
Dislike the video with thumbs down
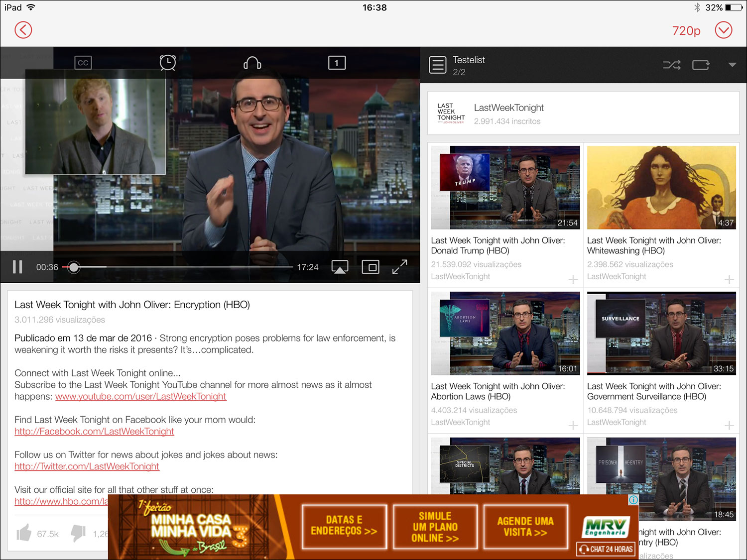(78, 533)
